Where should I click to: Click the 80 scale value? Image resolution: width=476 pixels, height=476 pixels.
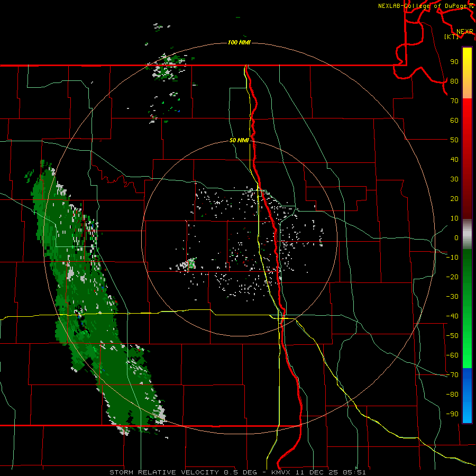pyautogui.click(x=454, y=81)
